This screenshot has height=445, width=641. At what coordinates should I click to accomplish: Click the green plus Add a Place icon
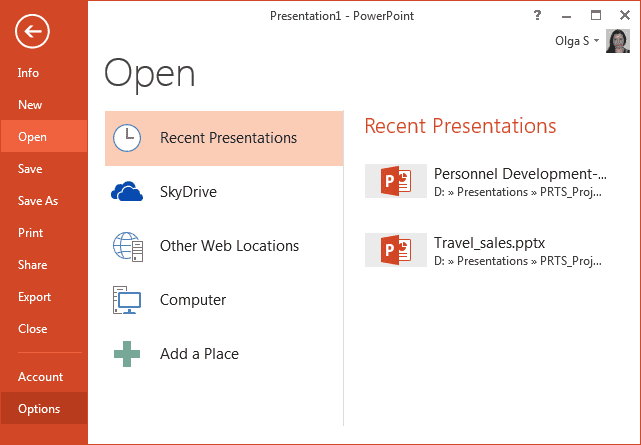point(127,354)
